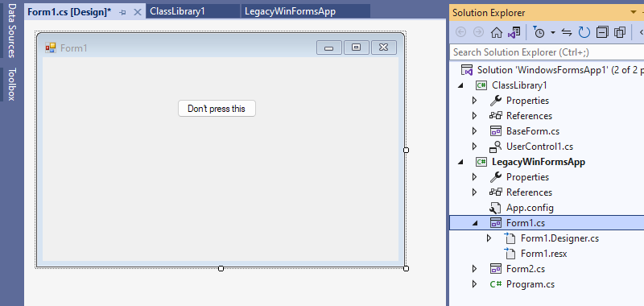Click the wrench icon of LegacyWinFormsApp Properties

point(496,177)
